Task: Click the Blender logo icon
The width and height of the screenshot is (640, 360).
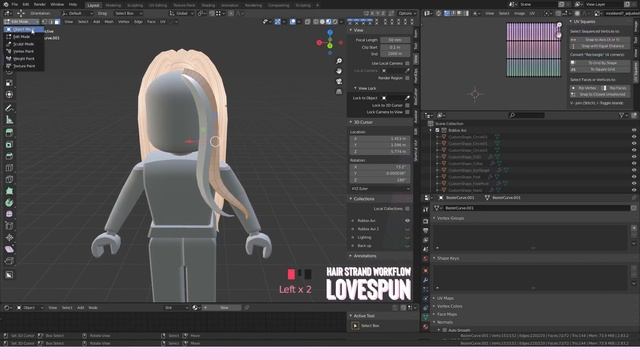Action: pyautogui.click(x=6, y=4)
